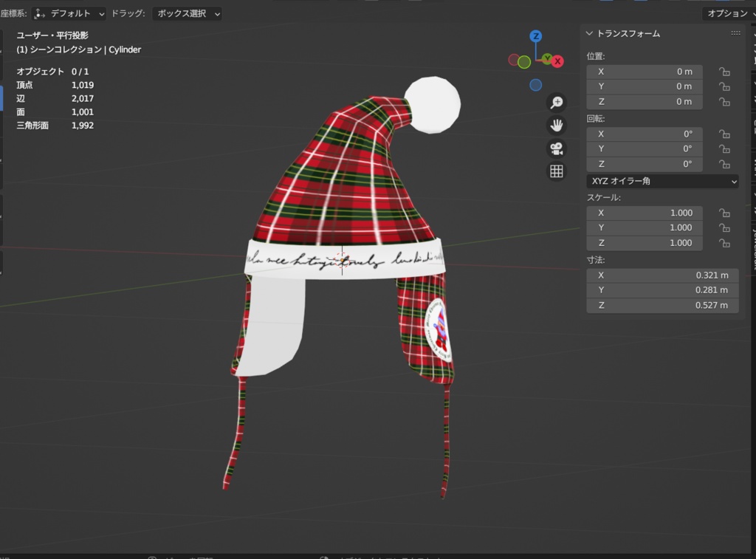This screenshot has width=756, height=559.
Task: Lock the rotation Z field
Action: (x=724, y=164)
